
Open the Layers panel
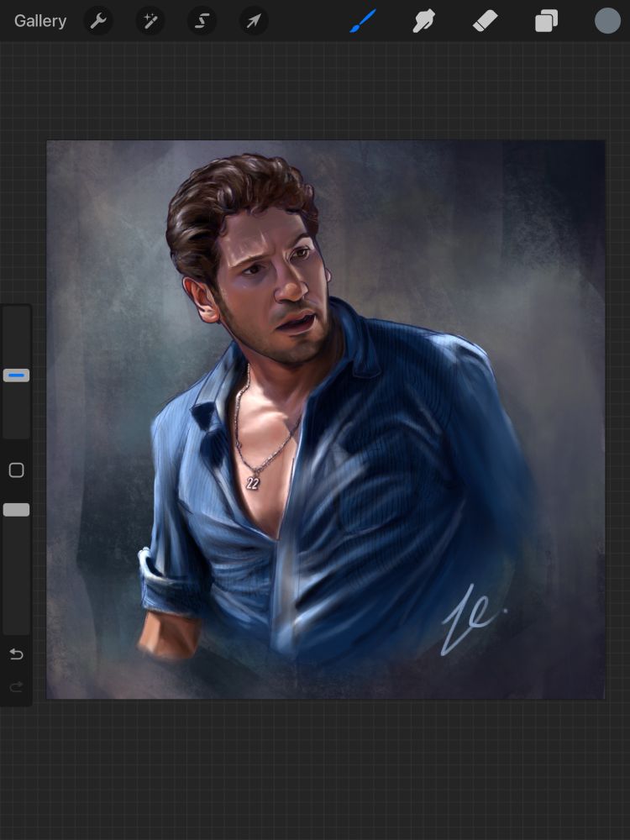click(547, 21)
